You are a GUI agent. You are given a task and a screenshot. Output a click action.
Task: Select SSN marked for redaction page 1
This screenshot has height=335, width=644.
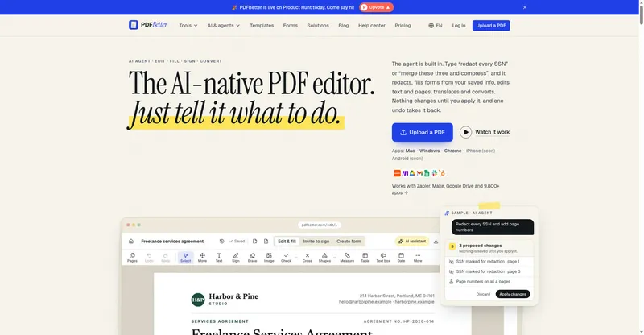[489, 262]
